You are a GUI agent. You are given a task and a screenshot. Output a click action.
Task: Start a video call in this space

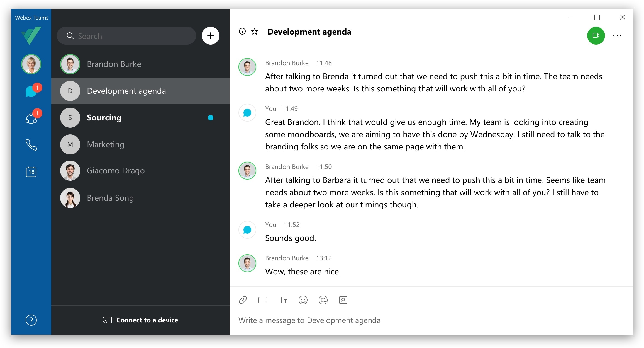pos(596,36)
